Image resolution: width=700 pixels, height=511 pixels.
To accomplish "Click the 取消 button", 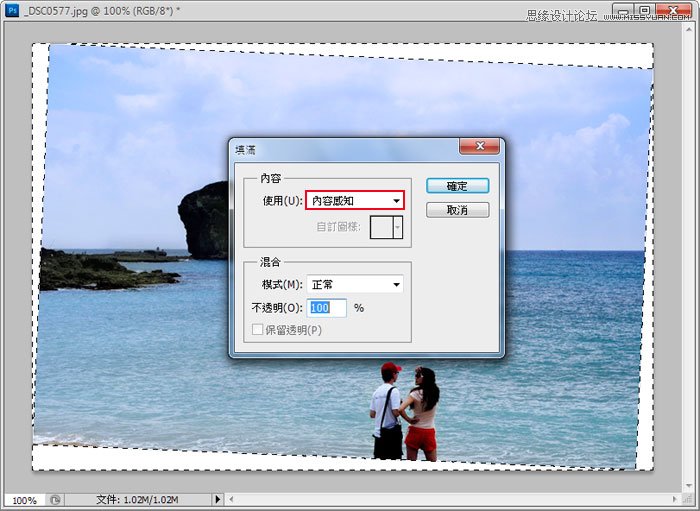I will coord(458,210).
